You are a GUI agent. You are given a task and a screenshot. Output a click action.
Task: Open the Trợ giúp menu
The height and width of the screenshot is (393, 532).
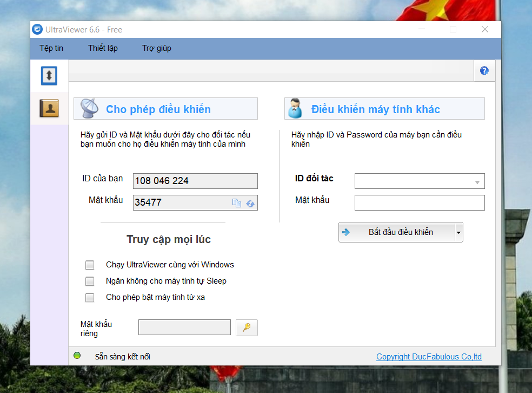pos(156,48)
